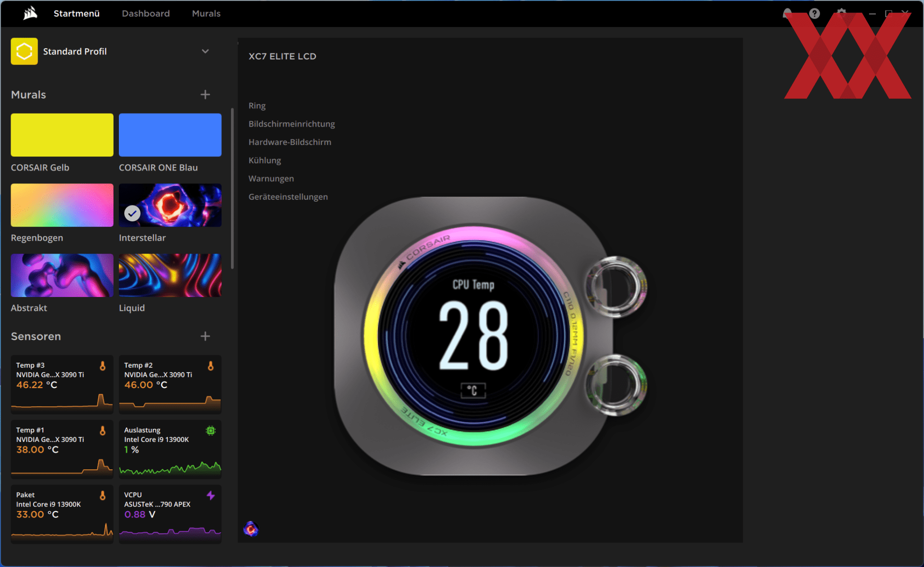The height and width of the screenshot is (567, 924).
Task: Click the upper water fitting on cooler image
Action: (616, 287)
